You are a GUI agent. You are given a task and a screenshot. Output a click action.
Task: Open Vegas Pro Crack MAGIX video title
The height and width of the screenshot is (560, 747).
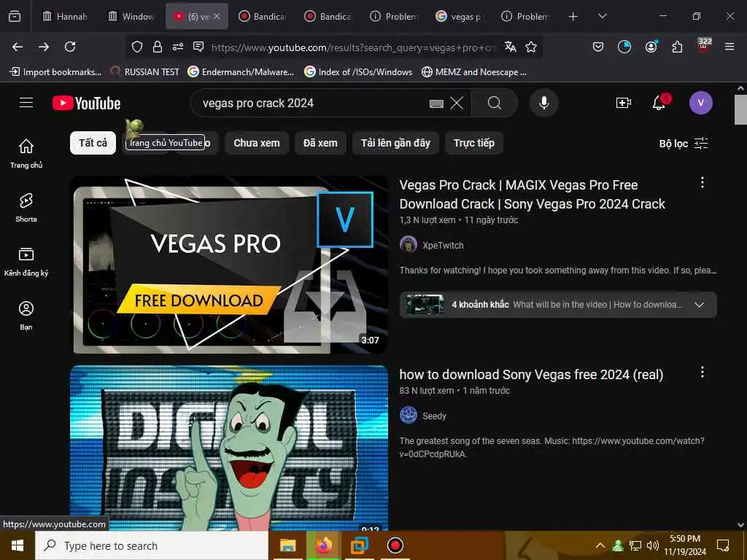[532, 194]
